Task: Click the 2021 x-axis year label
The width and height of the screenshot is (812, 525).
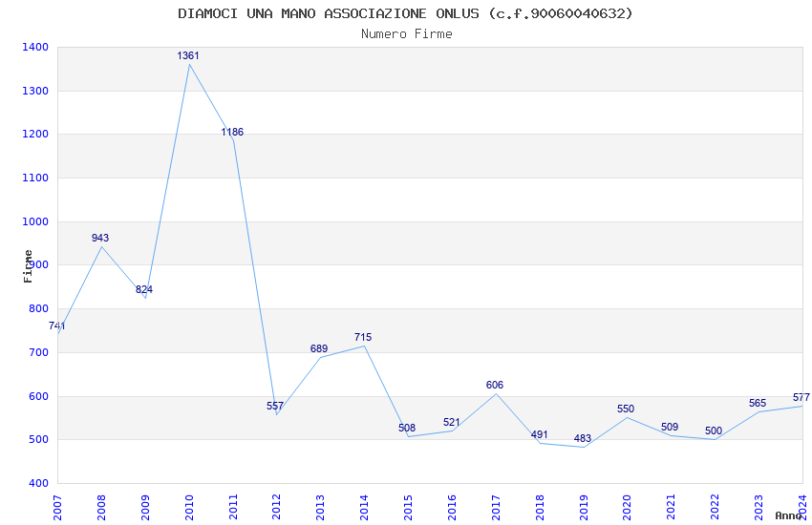Action: [672, 508]
